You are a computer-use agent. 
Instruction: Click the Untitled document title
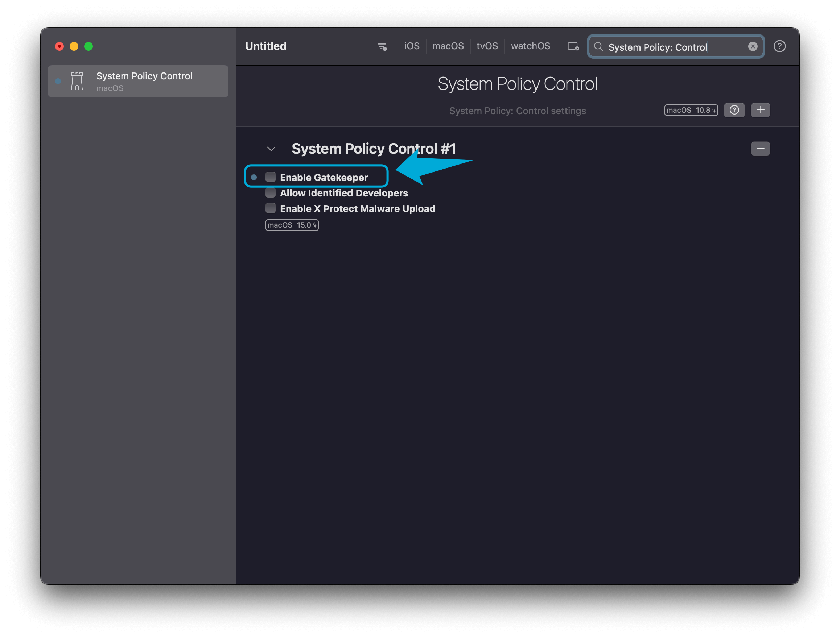pos(265,46)
